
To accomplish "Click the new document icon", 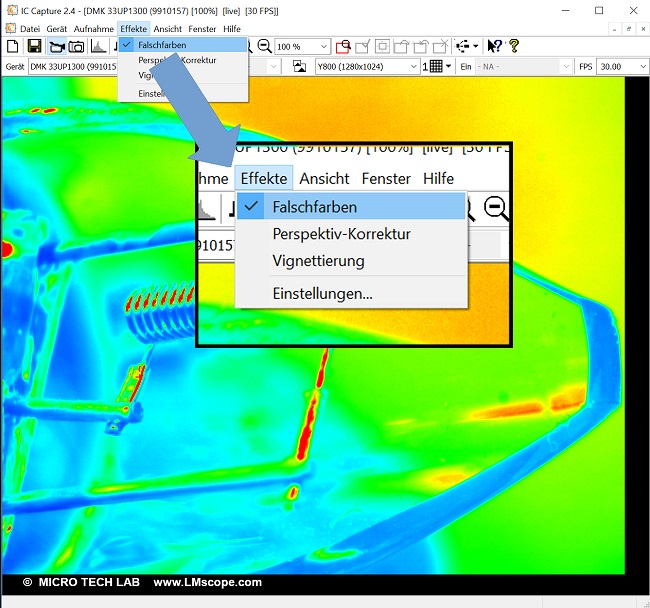I will (x=12, y=47).
